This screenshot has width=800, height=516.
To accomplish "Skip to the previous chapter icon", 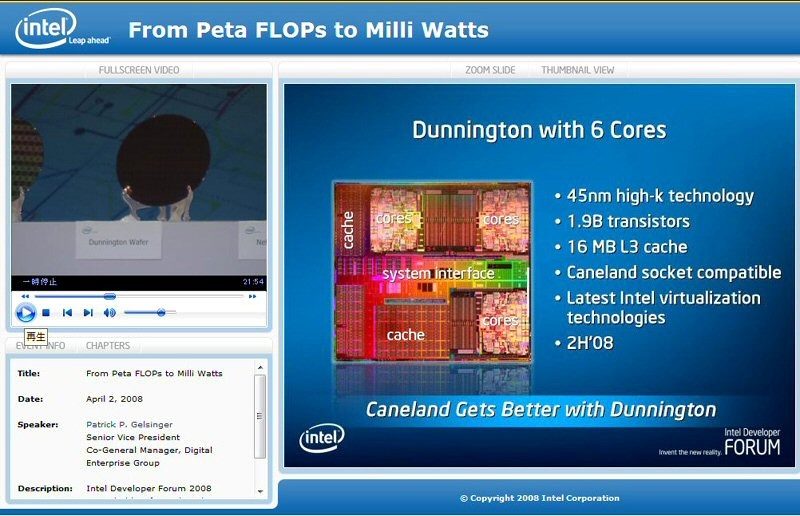I will tap(67, 312).
